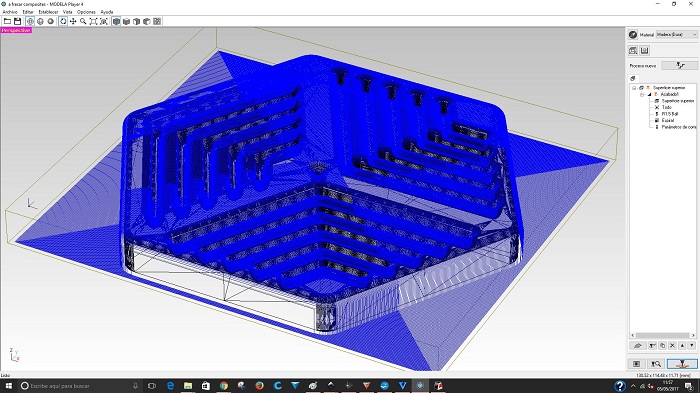
Task: Click the copy process button
Action: click(662, 346)
